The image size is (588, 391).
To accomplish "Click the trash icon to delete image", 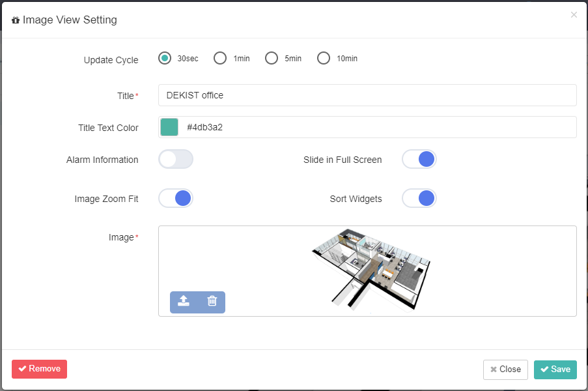I will pos(212,301).
